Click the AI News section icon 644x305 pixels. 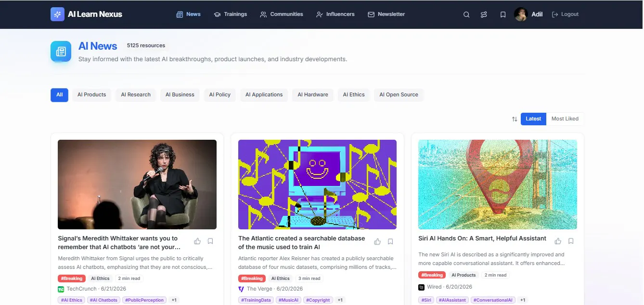pos(61,51)
